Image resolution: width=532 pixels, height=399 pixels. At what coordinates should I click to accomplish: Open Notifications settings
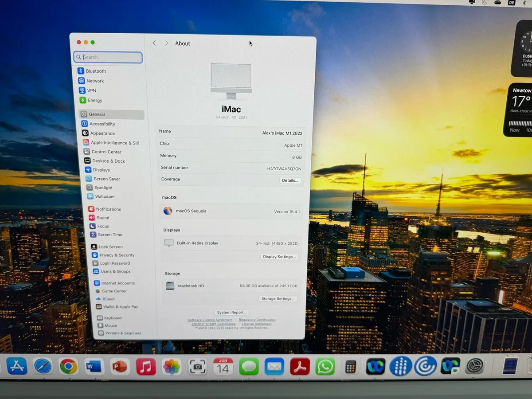tap(105, 209)
